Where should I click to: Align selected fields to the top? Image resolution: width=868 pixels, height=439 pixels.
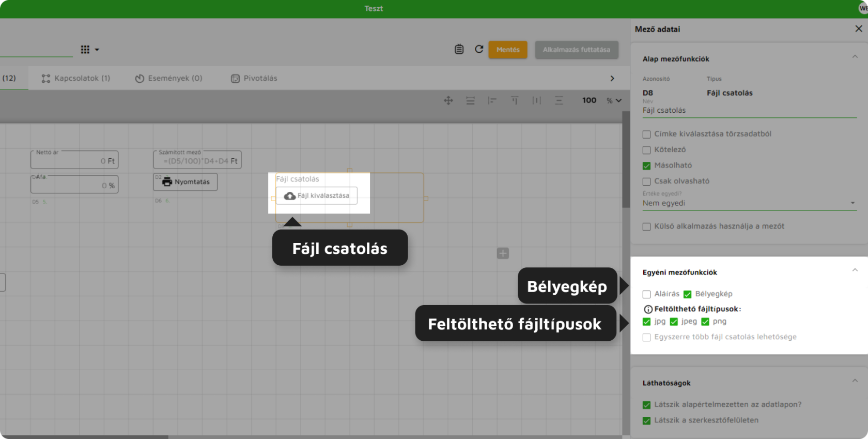tap(515, 100)
